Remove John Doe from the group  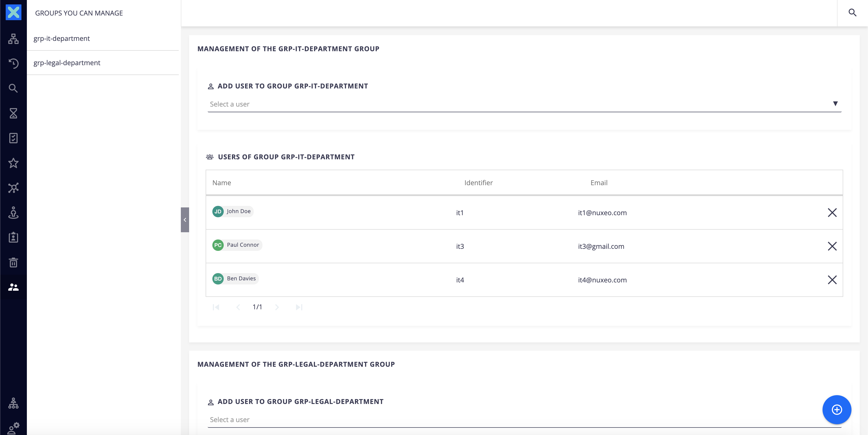[x=832, y=212]
